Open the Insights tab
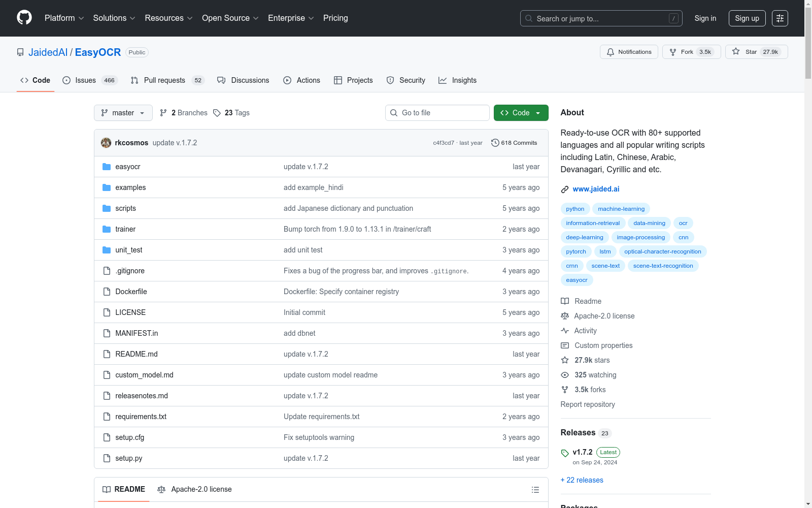 pos(457,80)
